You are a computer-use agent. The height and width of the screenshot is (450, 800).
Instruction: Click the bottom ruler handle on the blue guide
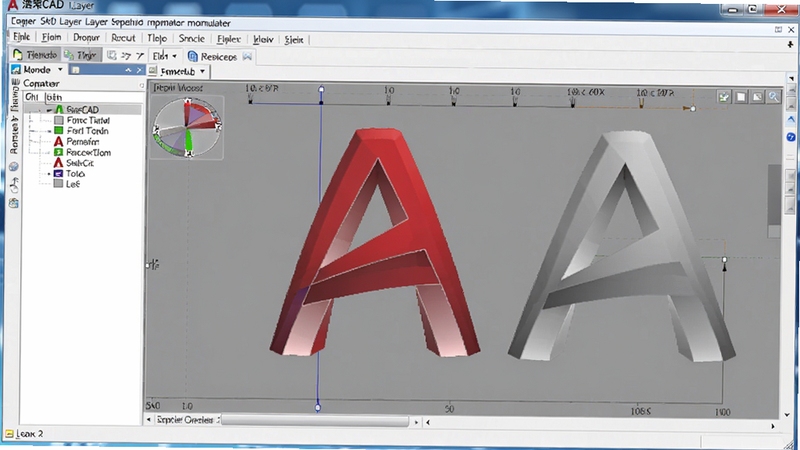318,408
